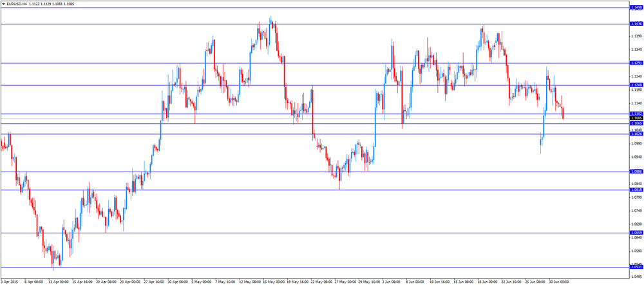Click the 12 May 08:00 time axis label

coord(249,282)
